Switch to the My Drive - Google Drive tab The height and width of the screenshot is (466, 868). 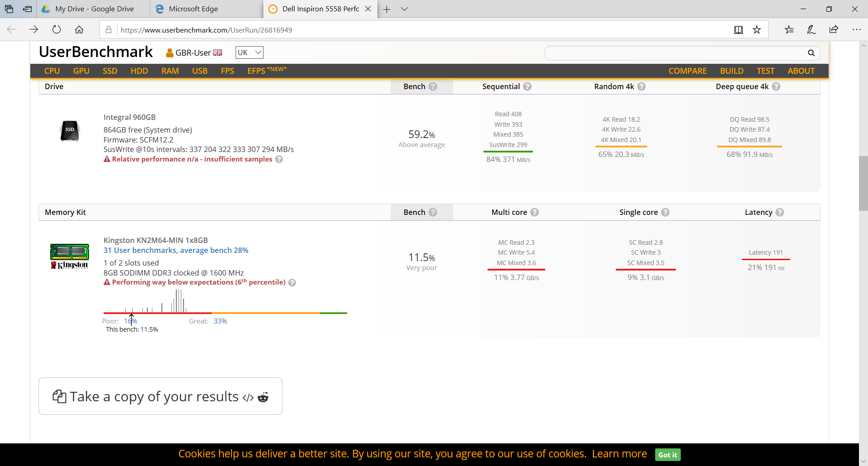point(94,9)
